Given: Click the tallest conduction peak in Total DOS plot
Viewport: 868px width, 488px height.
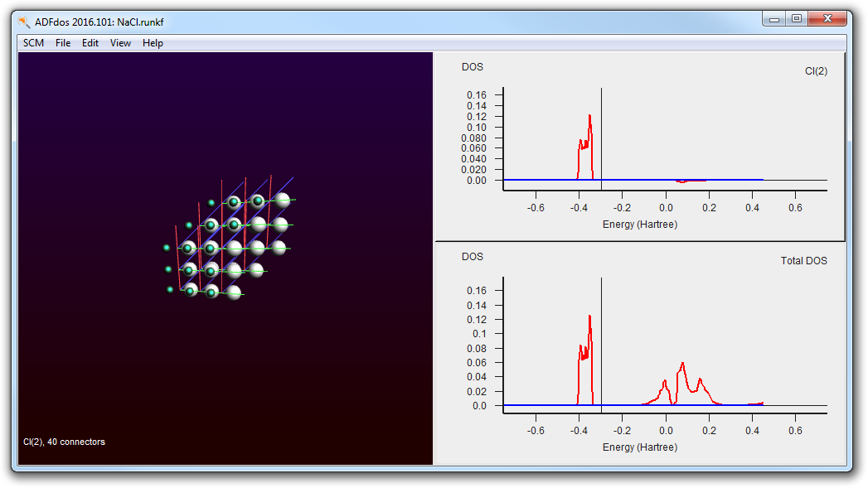Looking at the screenshot, I should (x=682, y=365).
